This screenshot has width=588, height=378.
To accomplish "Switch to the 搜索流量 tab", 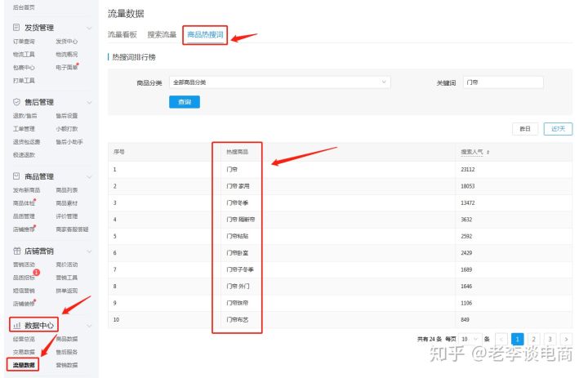I will point(162,34).
